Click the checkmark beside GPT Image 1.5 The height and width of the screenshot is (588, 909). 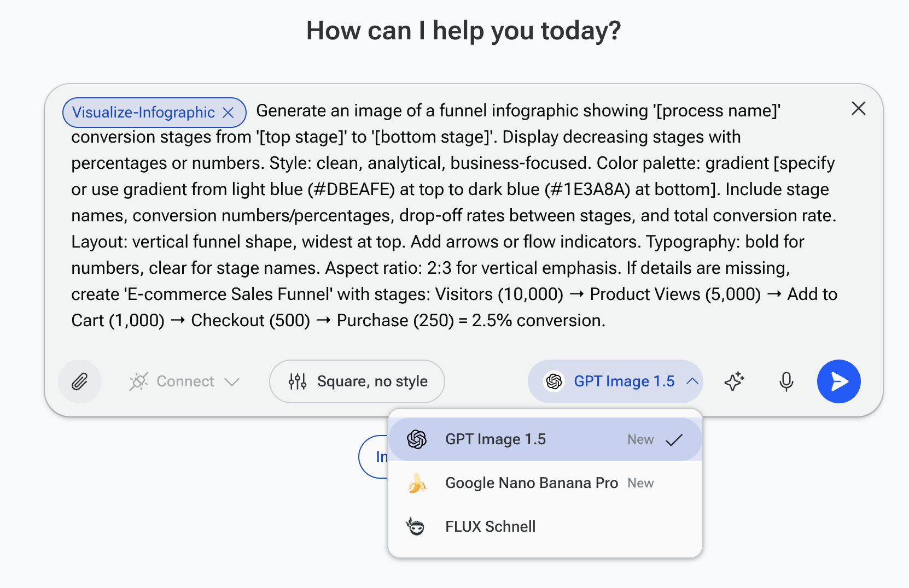point(674,439)
